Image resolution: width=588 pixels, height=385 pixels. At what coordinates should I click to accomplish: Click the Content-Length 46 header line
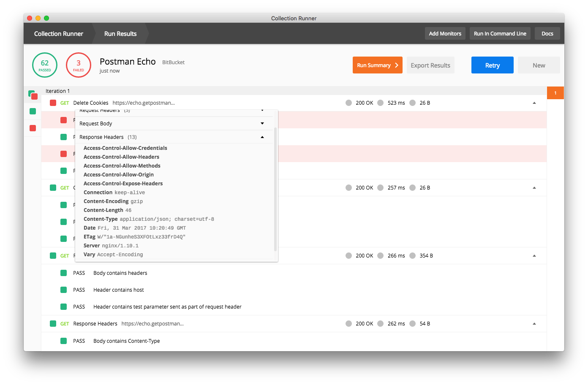point(107,210)
